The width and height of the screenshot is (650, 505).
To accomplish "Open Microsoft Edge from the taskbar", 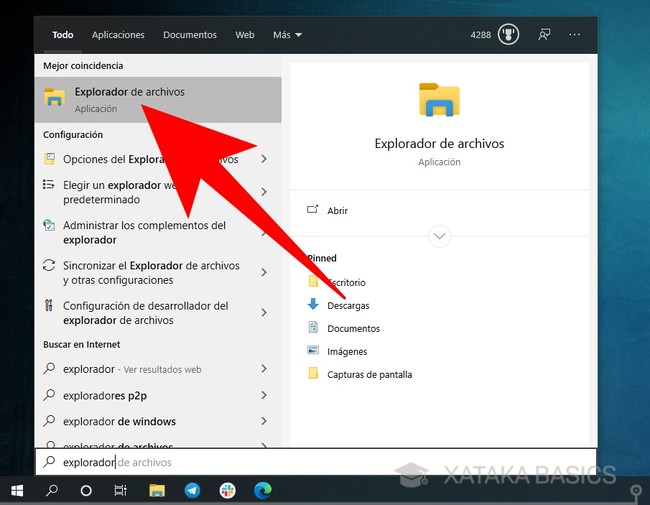I will (263, 491).
